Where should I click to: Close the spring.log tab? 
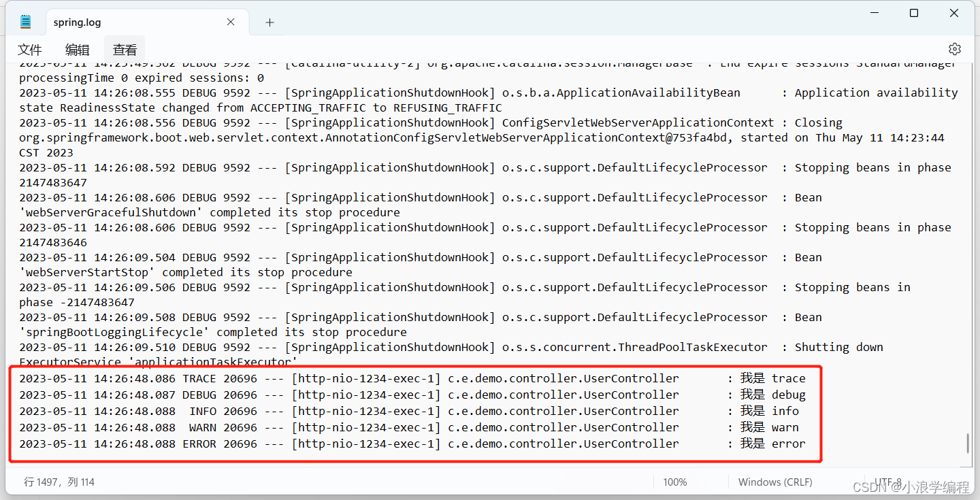point(231,22)
